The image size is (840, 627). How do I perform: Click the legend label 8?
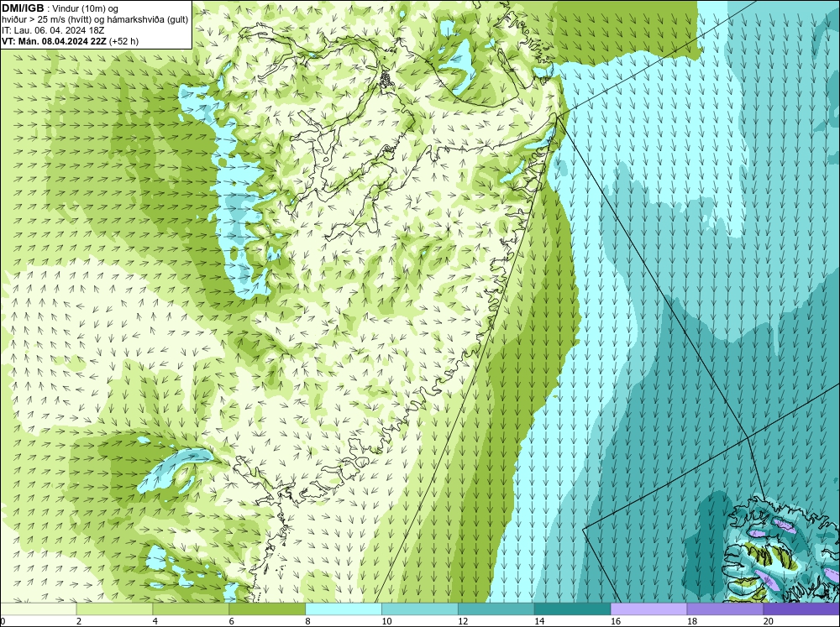tap(308, 621)
